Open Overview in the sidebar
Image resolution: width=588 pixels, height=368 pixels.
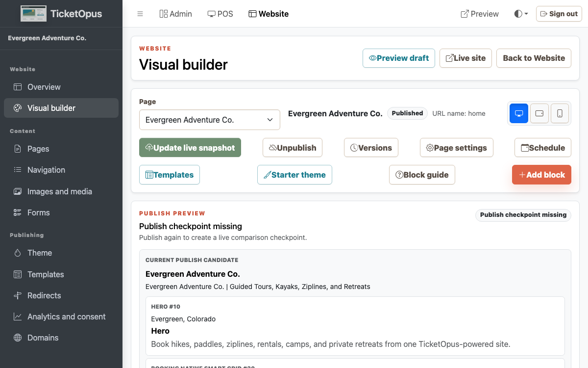pos(61,87)
